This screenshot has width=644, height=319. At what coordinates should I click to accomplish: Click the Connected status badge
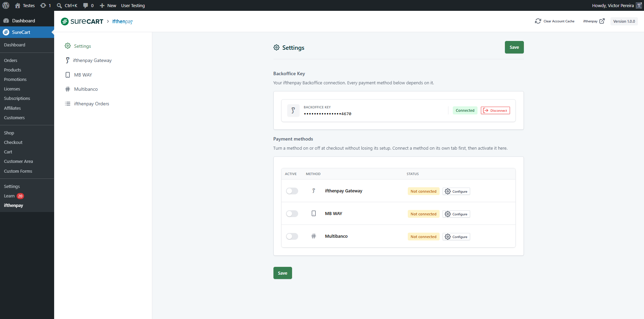pyautogui.click(x=465, y=110)
